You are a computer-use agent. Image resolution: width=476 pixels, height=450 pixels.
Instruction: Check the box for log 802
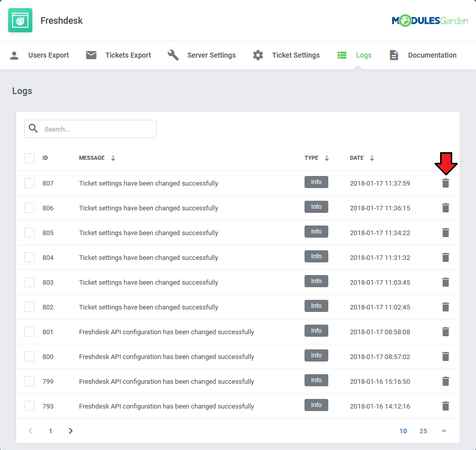coord(29,307)
